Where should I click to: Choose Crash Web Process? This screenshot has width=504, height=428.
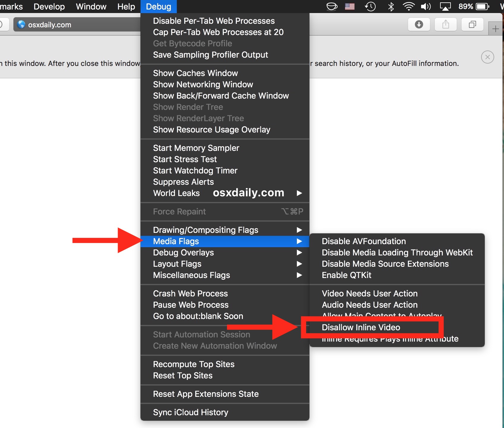click(190, 293)
